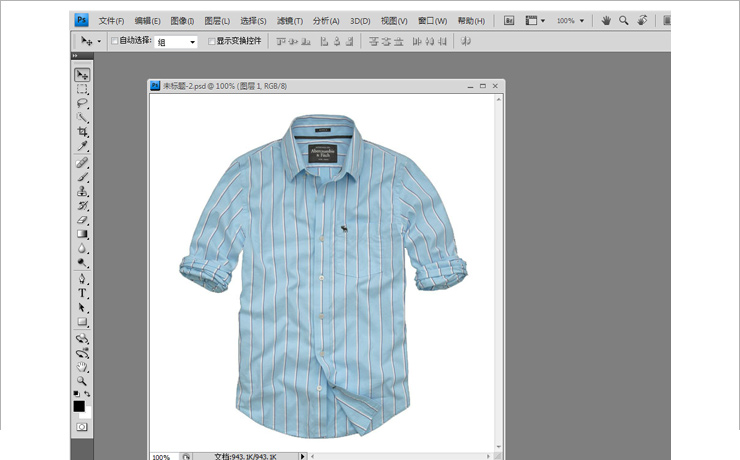Click the 100% zoom field in status bar

coord(161,456)
